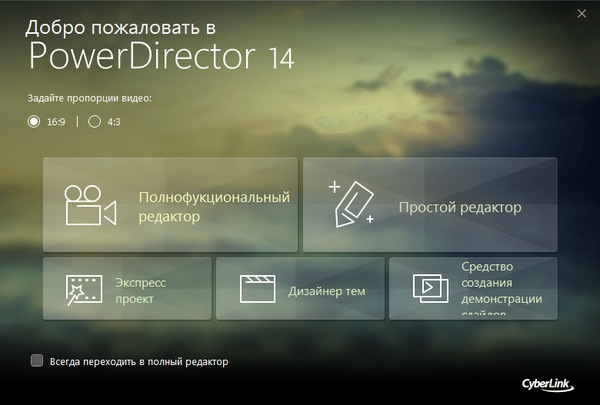Choose the 4:3 aspect ratio radio button

[95, 122]
